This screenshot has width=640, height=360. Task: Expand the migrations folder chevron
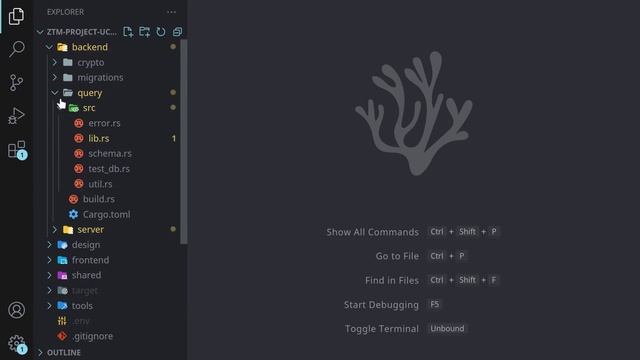click(55, 78)
